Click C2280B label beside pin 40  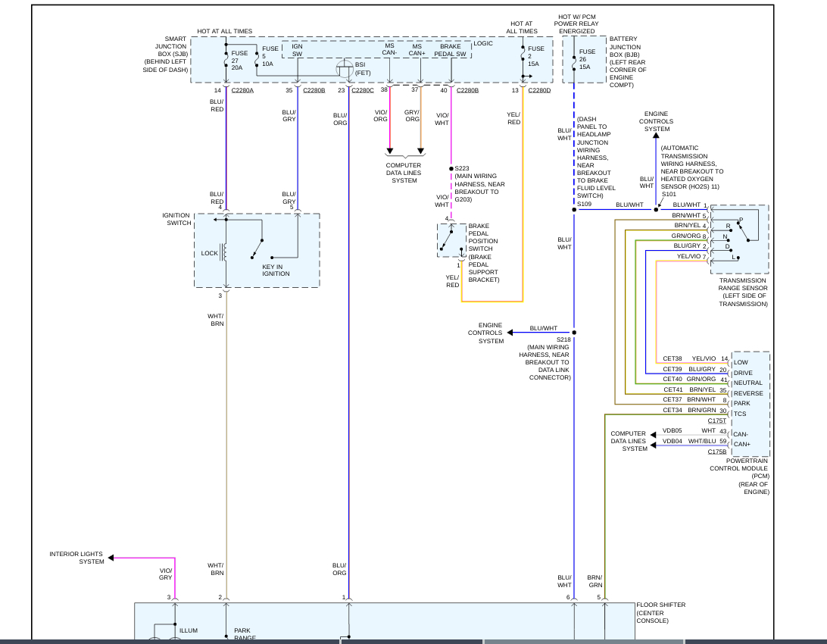point(467,90)
